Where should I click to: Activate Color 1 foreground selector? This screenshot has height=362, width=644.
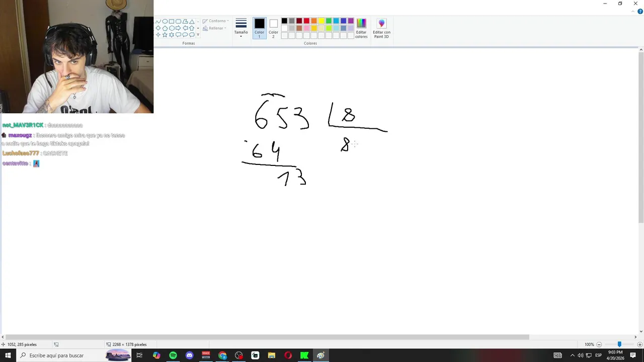point(259,28)
